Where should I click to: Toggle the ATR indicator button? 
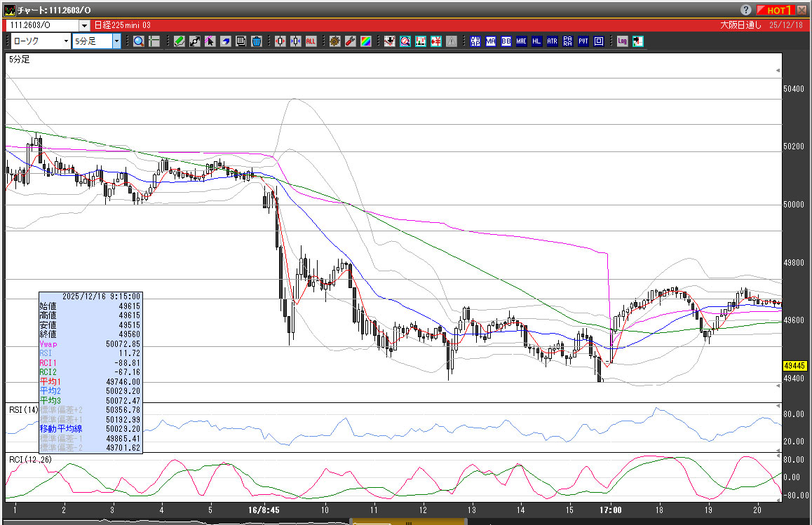point(552,41)
